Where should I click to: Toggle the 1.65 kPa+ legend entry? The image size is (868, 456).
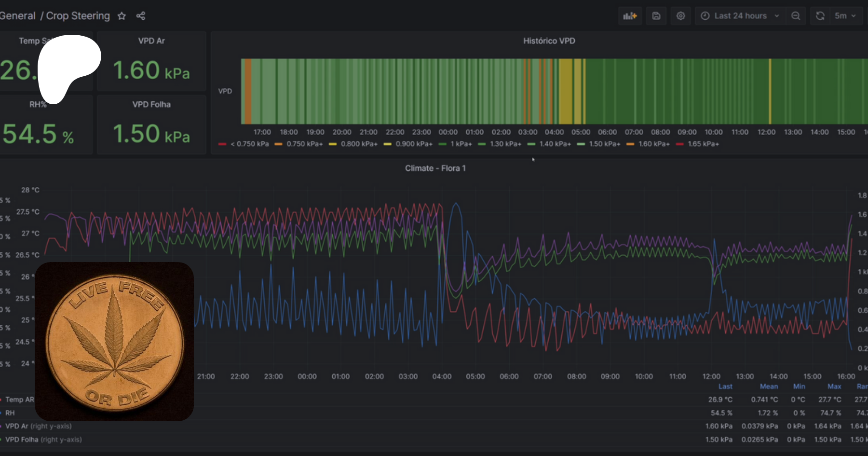pyautogui.click(x=703, y=144)
